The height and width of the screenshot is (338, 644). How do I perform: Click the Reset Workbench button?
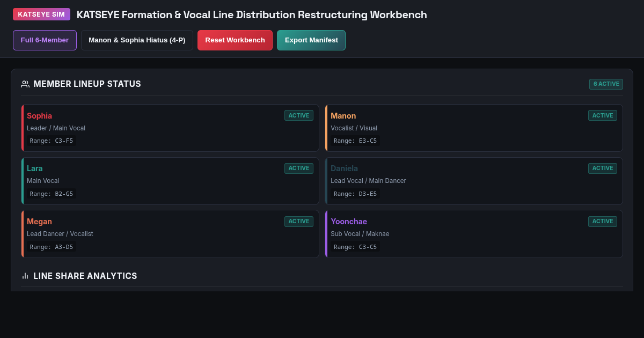click(235, 40)
